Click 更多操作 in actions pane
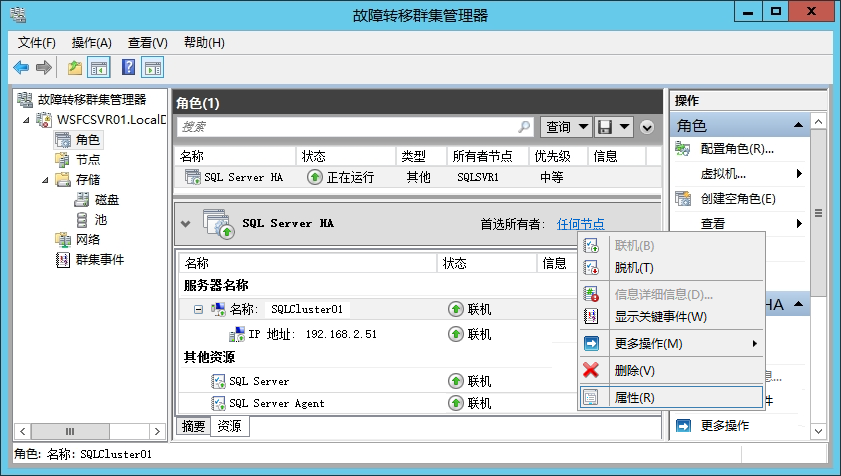The width and height of the screenshot is (841, 476). [725, 426]
